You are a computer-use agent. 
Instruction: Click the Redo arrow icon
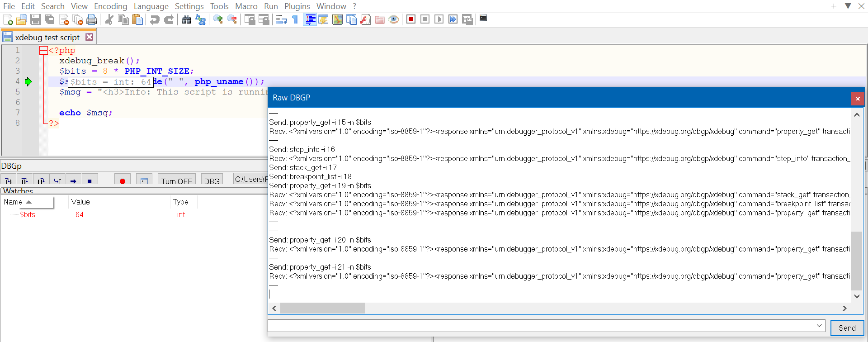[169, 19]
